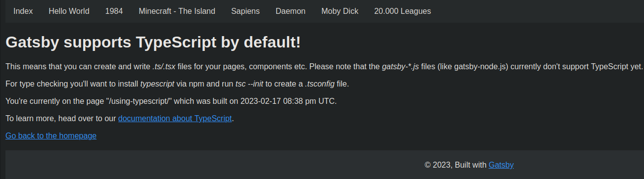The width and height of the screenshot is (644, 179).
Task: Navigate to the Sapiens page
Action: [246, 11]
